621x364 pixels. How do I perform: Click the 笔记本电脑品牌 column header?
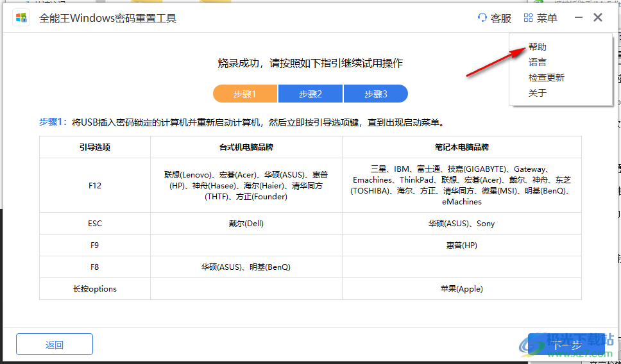(x=462, y=147)
